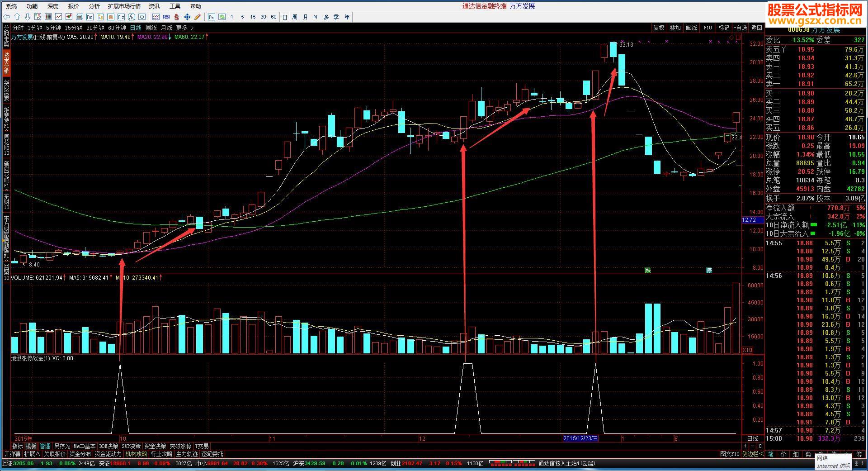868x471 pixels.
Task: Click the red dollar sign icon
Action: point(176,17)
